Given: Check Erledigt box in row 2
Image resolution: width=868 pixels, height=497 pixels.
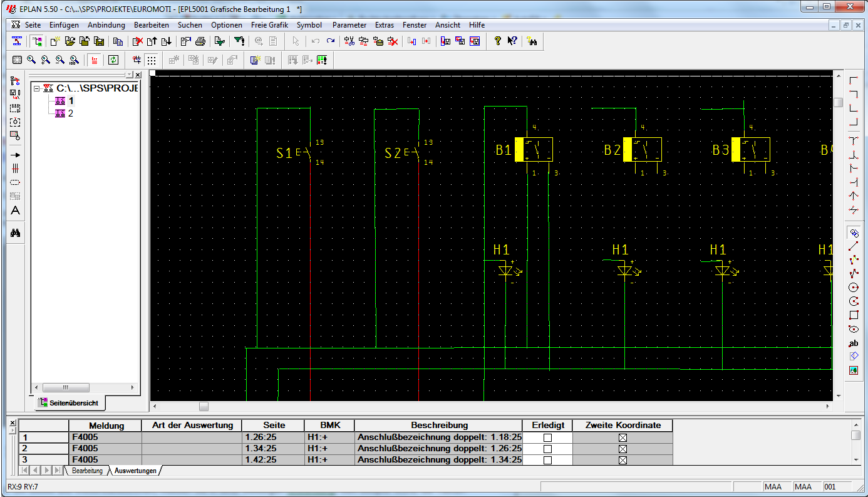Looking at the screenshot, I should 547,449.
